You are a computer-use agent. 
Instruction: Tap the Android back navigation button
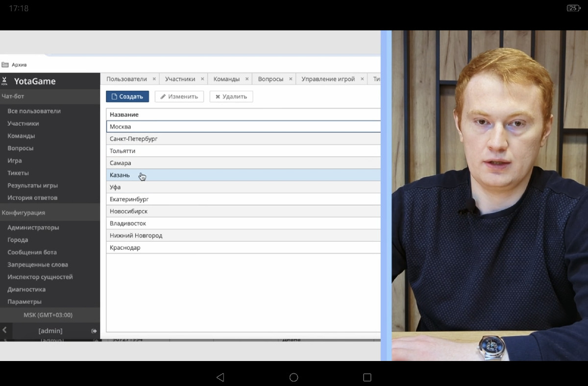[x=220, y=377]
